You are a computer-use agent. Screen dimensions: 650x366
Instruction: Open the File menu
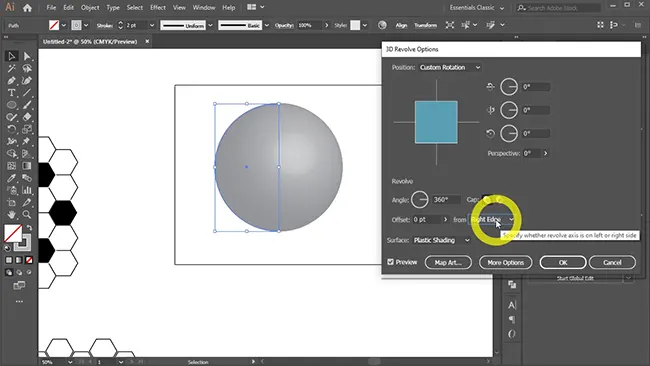(x=51, y=7)
